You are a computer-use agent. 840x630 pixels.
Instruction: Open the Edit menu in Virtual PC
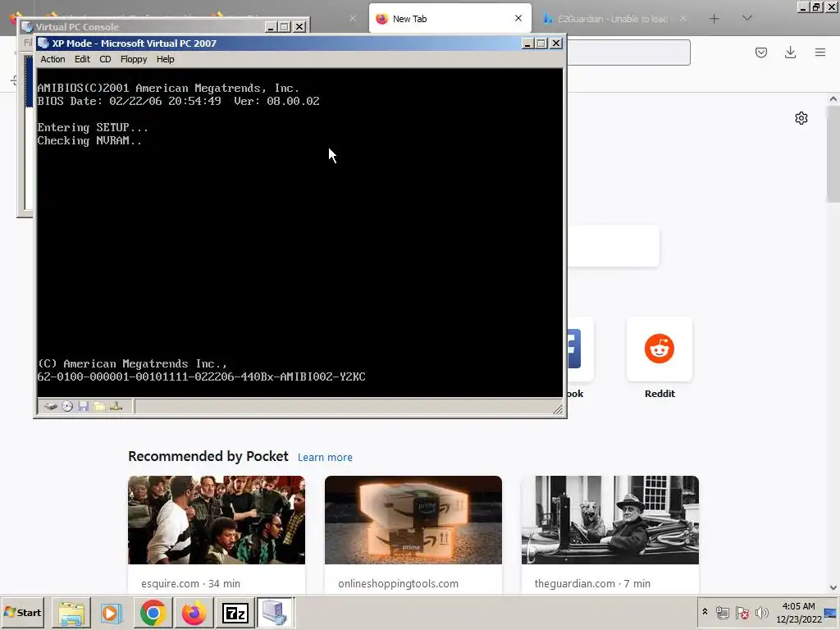(x=82, y=59)
